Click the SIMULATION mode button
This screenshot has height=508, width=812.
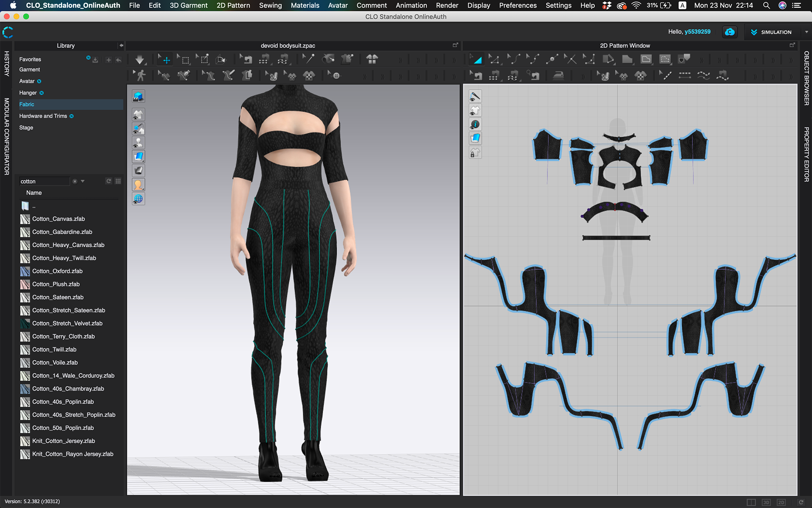pyautogui.click(x=771, y=32)
